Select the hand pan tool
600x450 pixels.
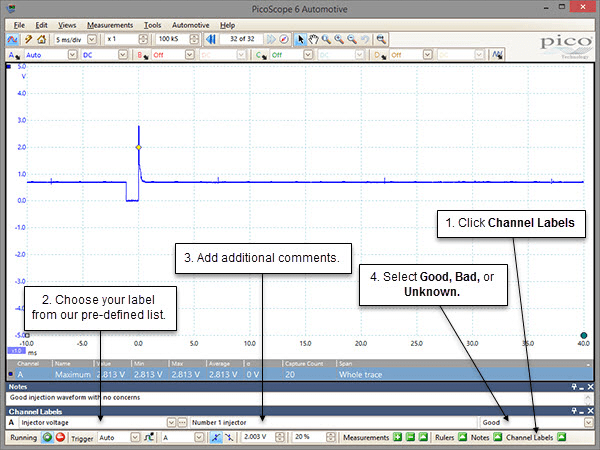[313, 39]
